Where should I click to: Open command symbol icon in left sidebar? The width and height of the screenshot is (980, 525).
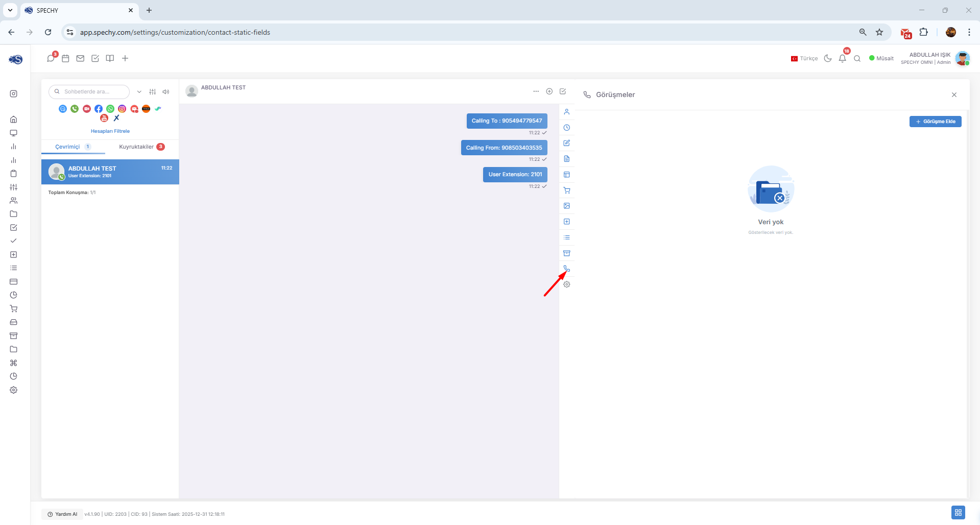pyautogui.click(x=14, y=363)
